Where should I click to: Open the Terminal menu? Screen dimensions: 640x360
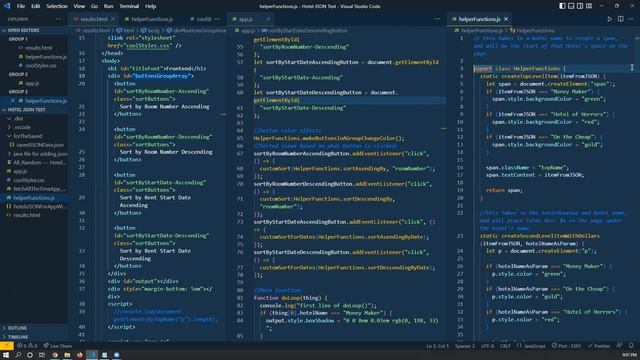pos(129,6)
